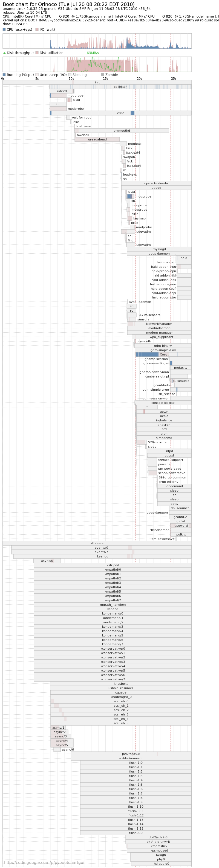Click the 20s label on the time axis
219x868 pixels.
point(139,78)
